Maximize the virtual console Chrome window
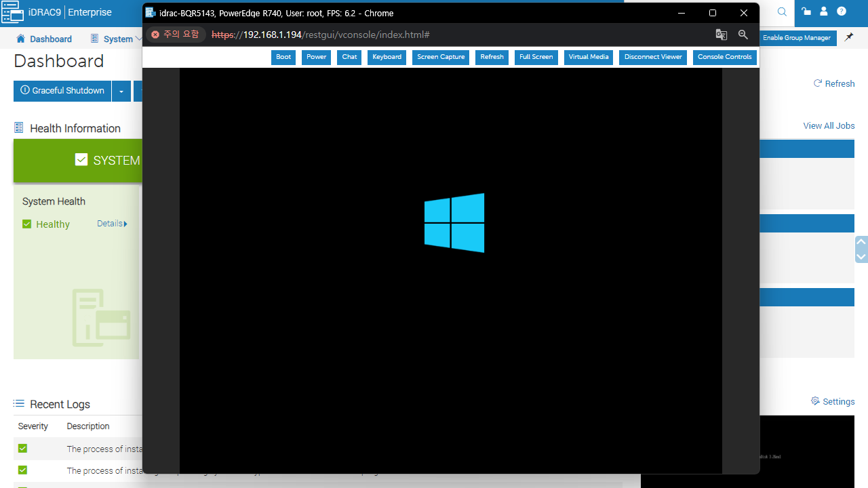The width and height of the screenshot is (868, 488). click(x=713, y=13)
